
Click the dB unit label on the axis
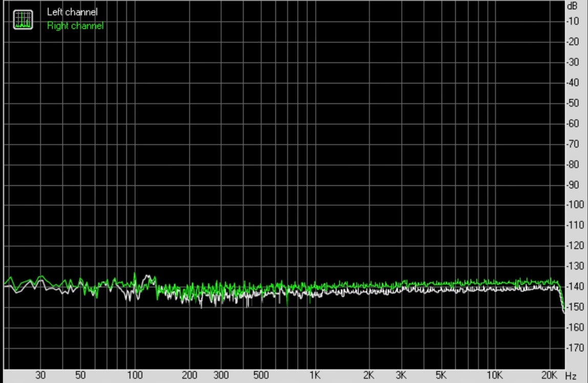coord(572,7)
